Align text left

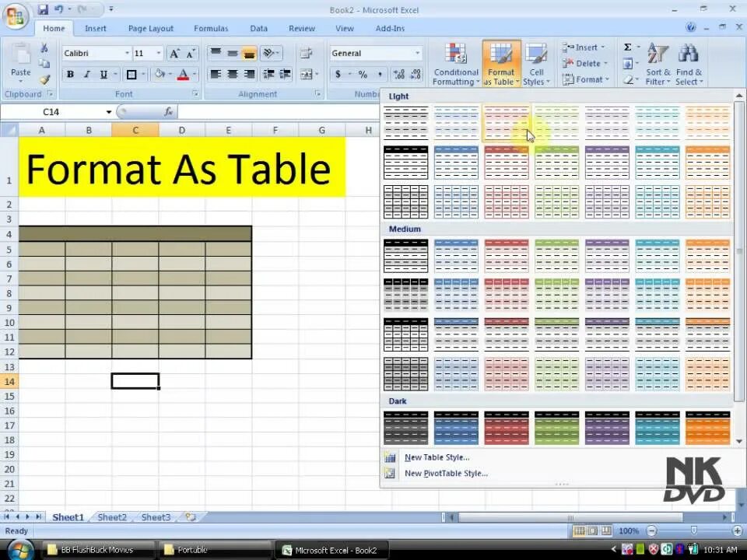point(216,75)
